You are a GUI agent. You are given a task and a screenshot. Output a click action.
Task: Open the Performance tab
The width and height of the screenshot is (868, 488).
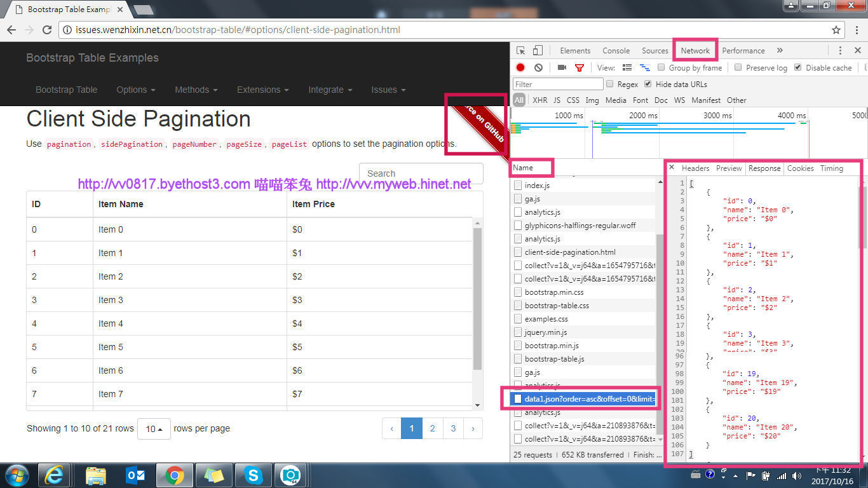click(x=743, y=51)
